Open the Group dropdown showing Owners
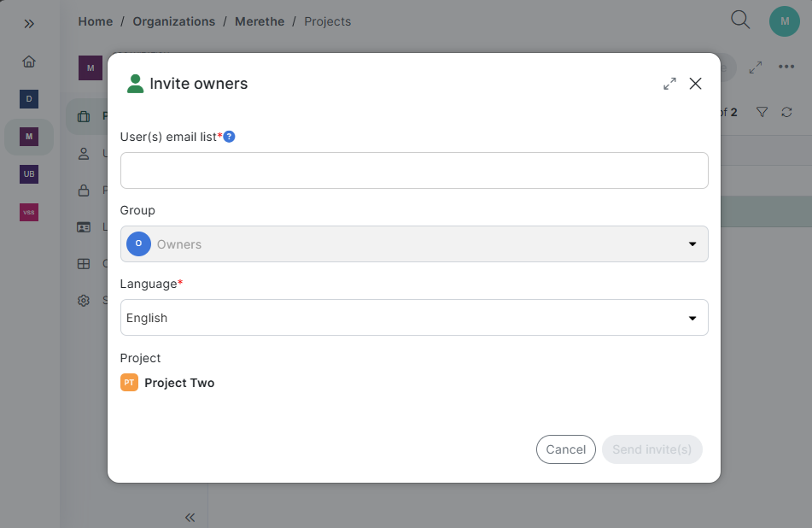The image size is (812, 528). 414,244
